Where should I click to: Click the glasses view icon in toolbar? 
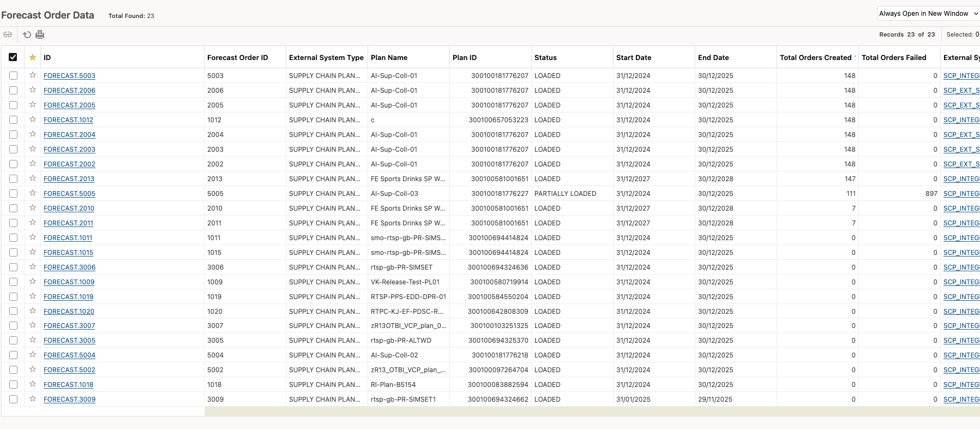8,34
